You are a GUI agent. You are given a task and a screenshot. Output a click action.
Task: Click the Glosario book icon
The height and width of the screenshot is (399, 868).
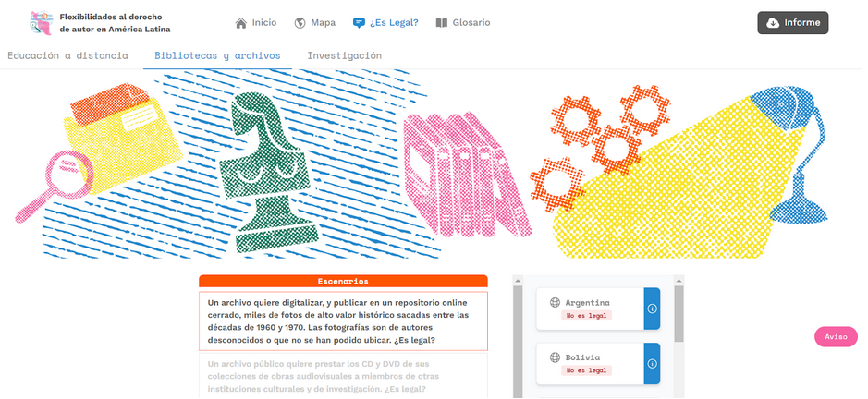441,23
